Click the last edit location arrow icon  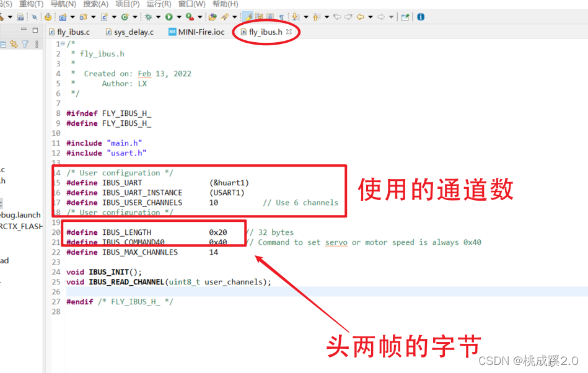pyautogui.click(x=337, y=17)
